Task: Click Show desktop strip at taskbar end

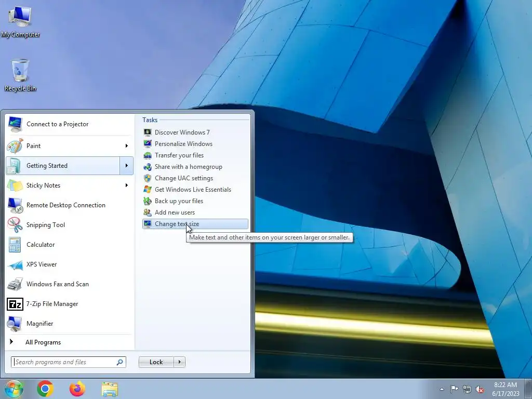Action: pos(528,389)
